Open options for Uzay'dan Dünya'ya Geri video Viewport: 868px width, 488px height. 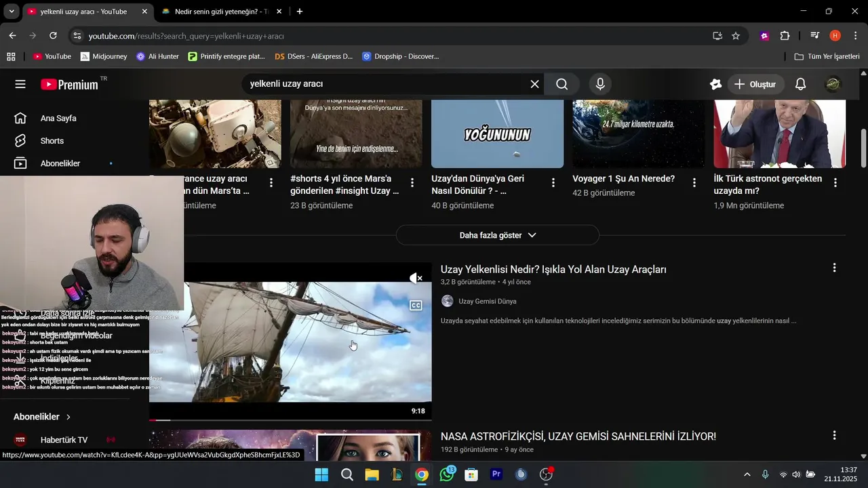point(553,182)
